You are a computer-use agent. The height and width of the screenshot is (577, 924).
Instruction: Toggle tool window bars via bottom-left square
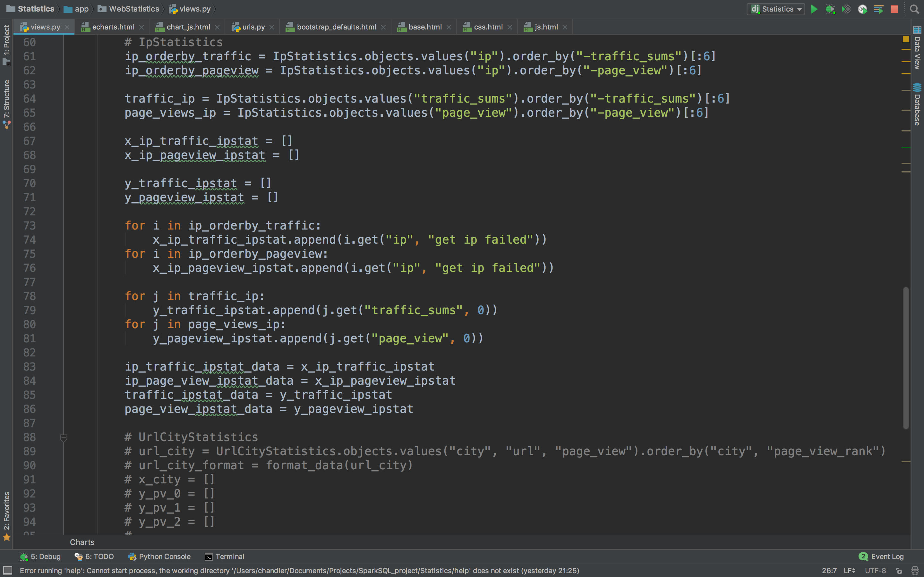pos(7,571)
